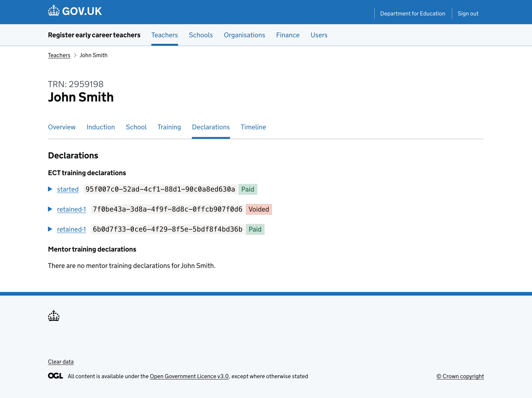The height and width of the screenshot is (398, 532).
Task: Open the Open Government Licence v3.0 link
Action: (189, 376)
